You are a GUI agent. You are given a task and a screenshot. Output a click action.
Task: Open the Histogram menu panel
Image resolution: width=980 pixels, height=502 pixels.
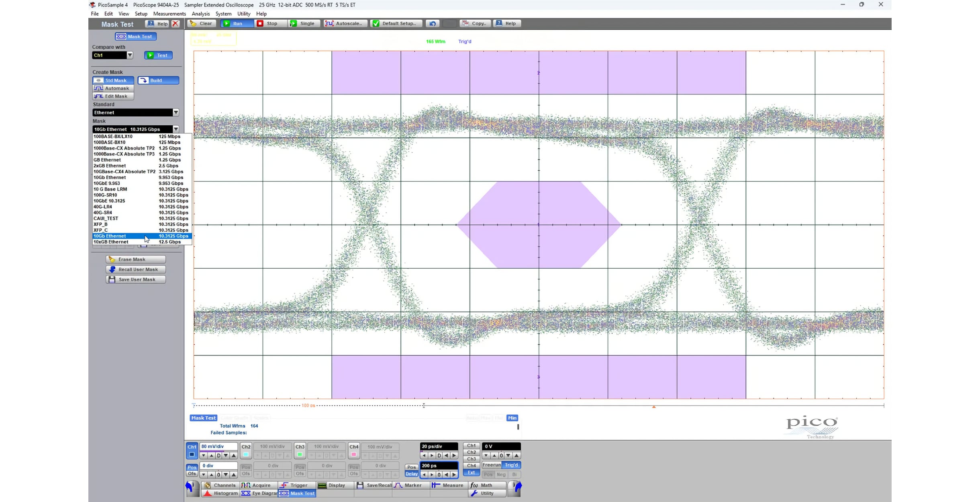[220, 494]
